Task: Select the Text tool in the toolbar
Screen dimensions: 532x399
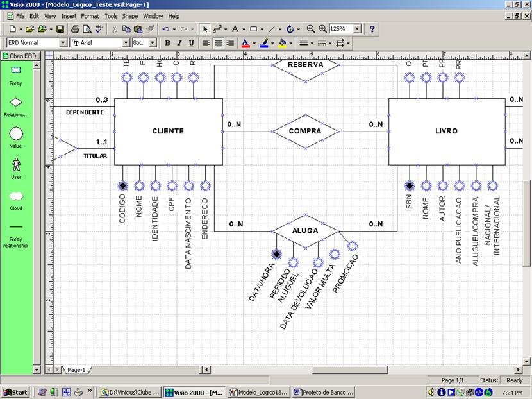Action: (x=236, y=29)
